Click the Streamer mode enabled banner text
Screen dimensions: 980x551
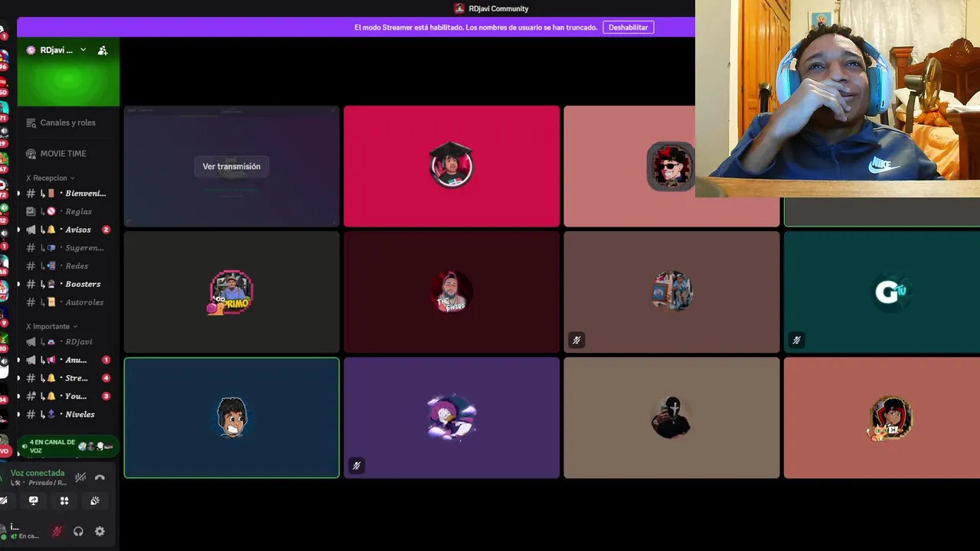coord(475,28)
